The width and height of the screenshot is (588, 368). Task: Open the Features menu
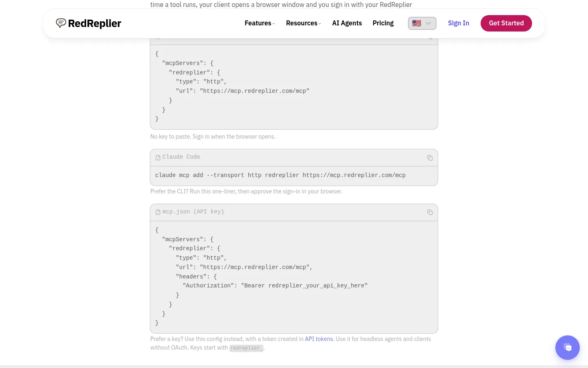260,23
